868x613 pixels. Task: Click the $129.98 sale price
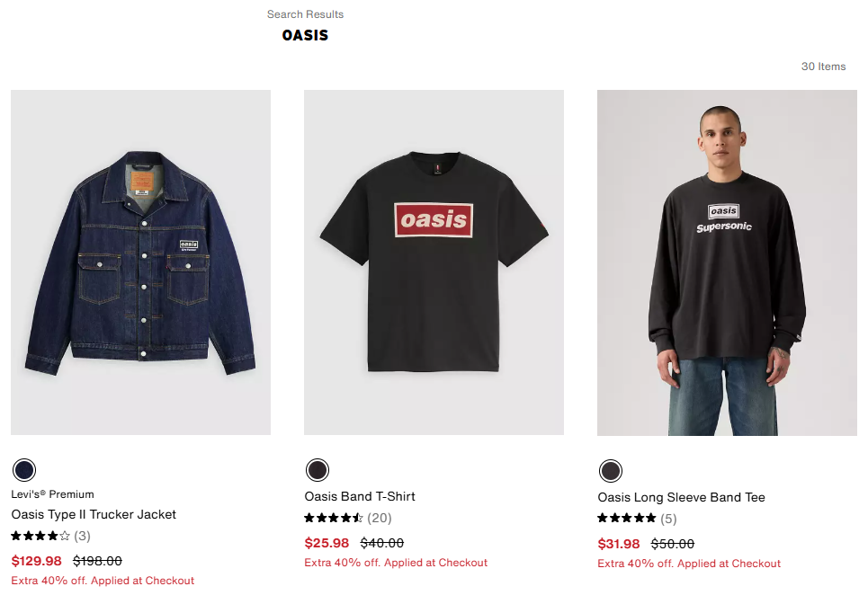(37, 561)
